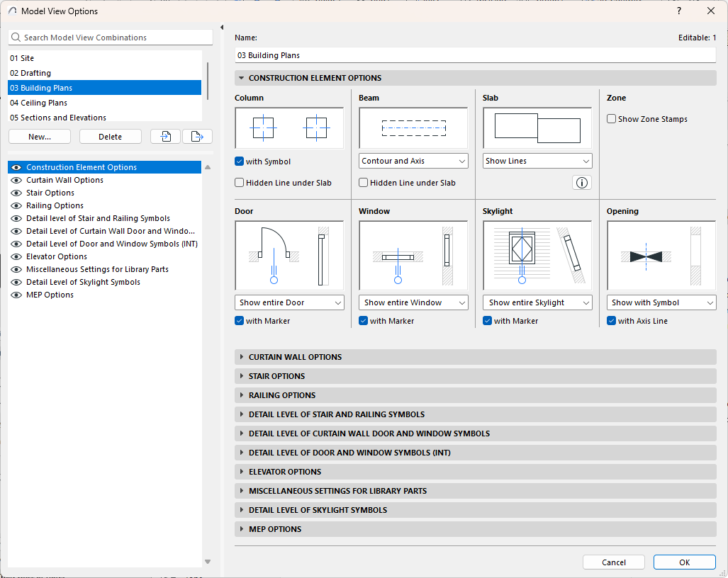The width and height of the screenshot is (728, 578).
Task: Click the eye icon beside MEP Options
Action: pyautogui.click(x=16, y=295)
